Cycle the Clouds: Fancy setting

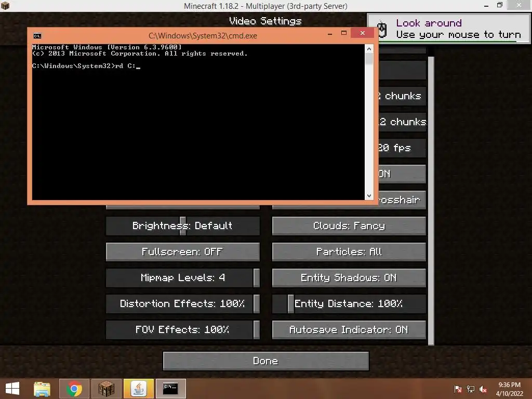click(349, 225)
